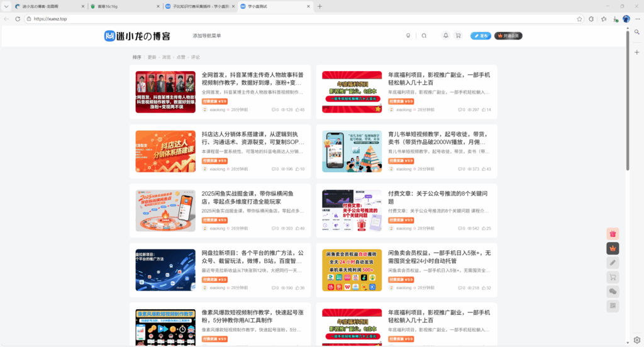Image resolution: width=644 pixels, height=347 pixels.
Task: Click the 开通会员 membership button
Action: tap(508, 36)
